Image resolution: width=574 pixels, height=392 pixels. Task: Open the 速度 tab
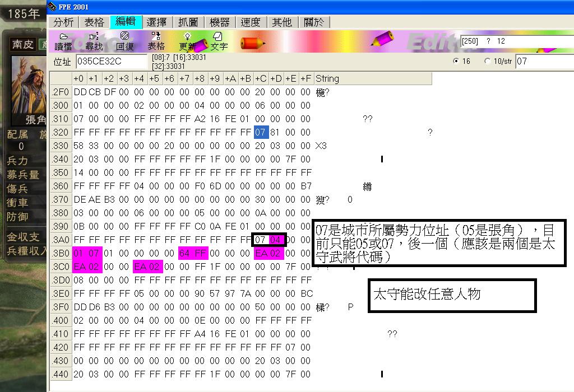pos(251,22)
